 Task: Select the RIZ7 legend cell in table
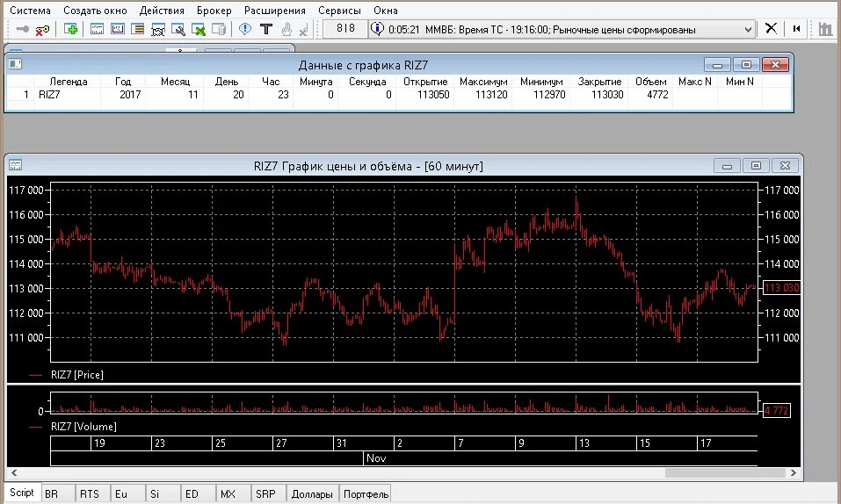[x=69, y=95]
